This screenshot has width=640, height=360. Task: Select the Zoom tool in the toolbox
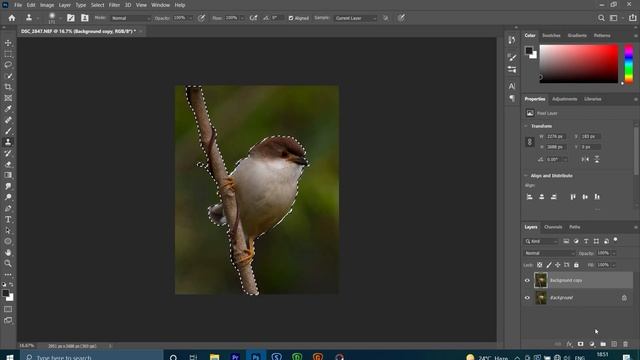point(8,263)
